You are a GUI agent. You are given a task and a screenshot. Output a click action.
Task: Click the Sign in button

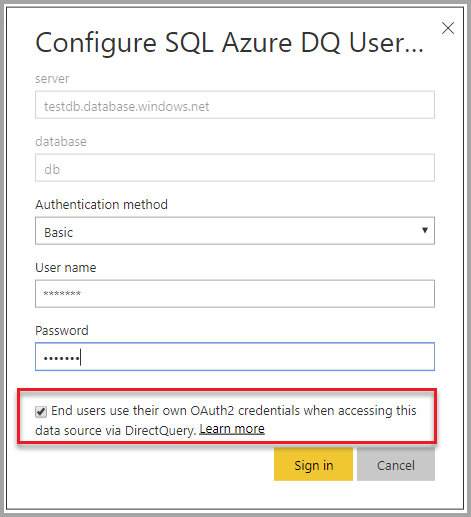[313, 464]
